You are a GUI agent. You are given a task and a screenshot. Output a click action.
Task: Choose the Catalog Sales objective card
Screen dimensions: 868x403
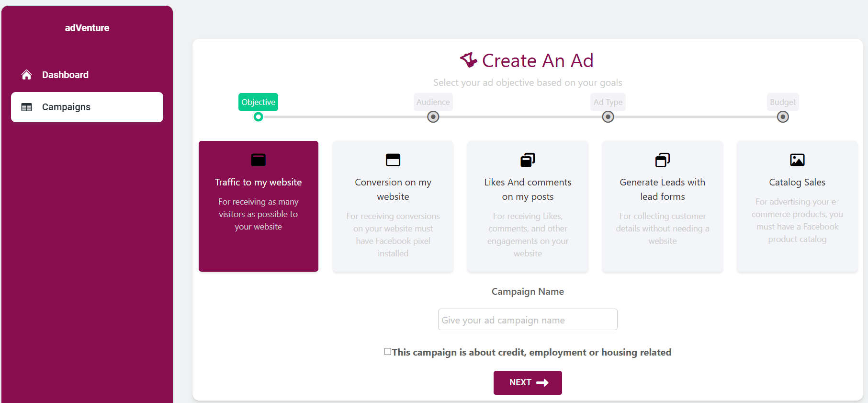(x=797, y=206)
